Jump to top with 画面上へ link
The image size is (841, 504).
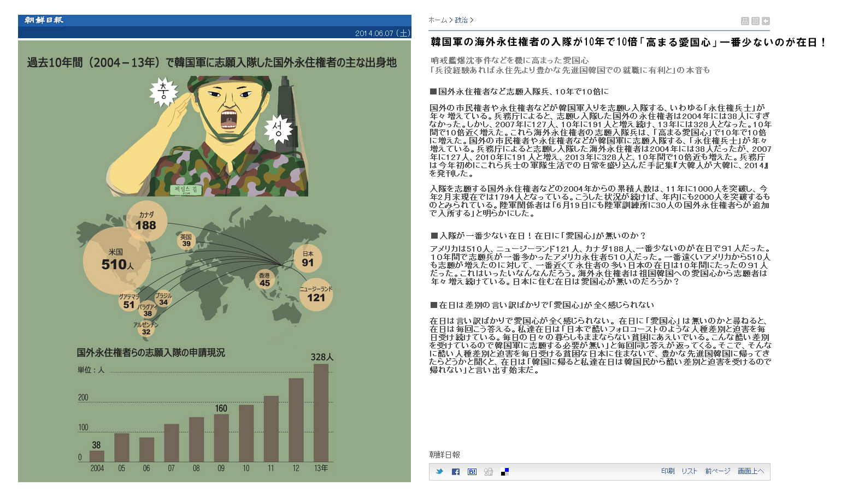pos(751,471)
